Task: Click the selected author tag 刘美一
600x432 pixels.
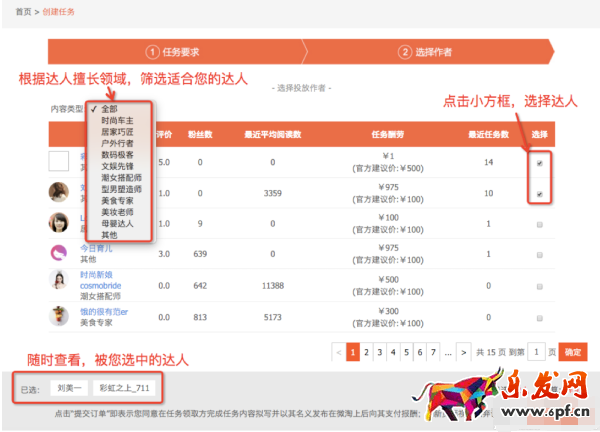Action: [x=69, y=387]
